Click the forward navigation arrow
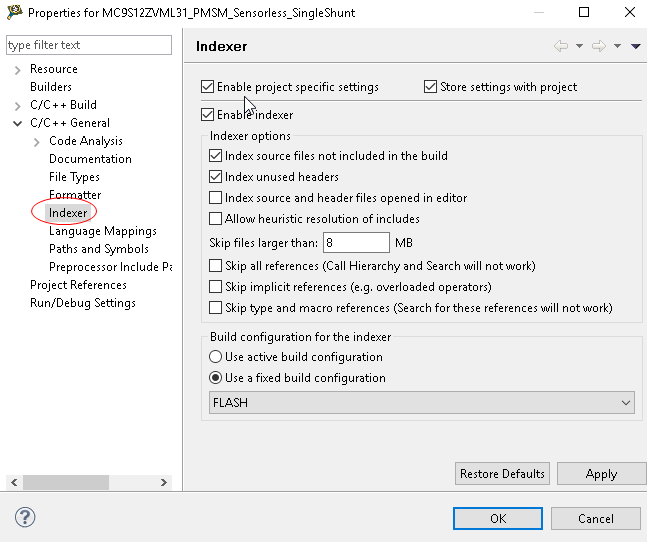The height and width of the screenshot is (542, 647). pos(598,46)
